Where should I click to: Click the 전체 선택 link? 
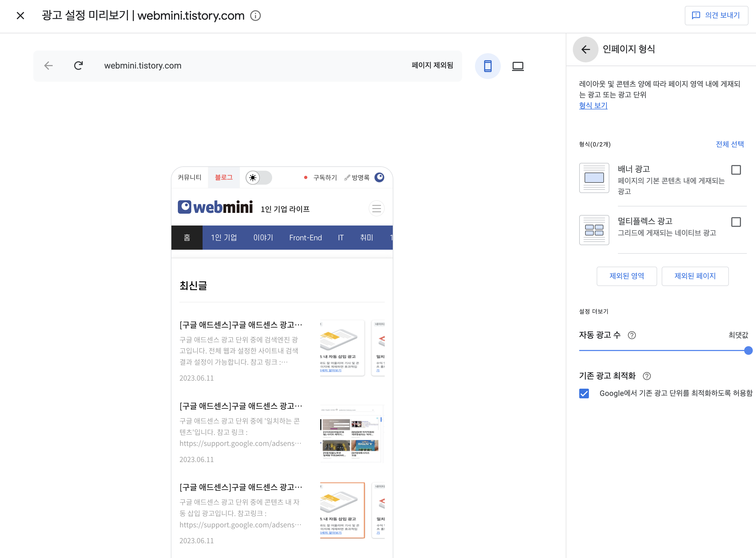pos(730,144)
